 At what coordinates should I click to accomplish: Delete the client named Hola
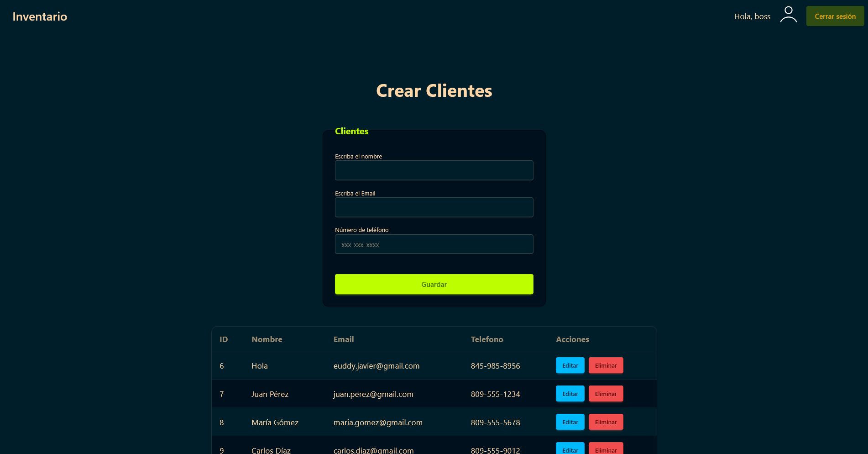tap(606, 365)
